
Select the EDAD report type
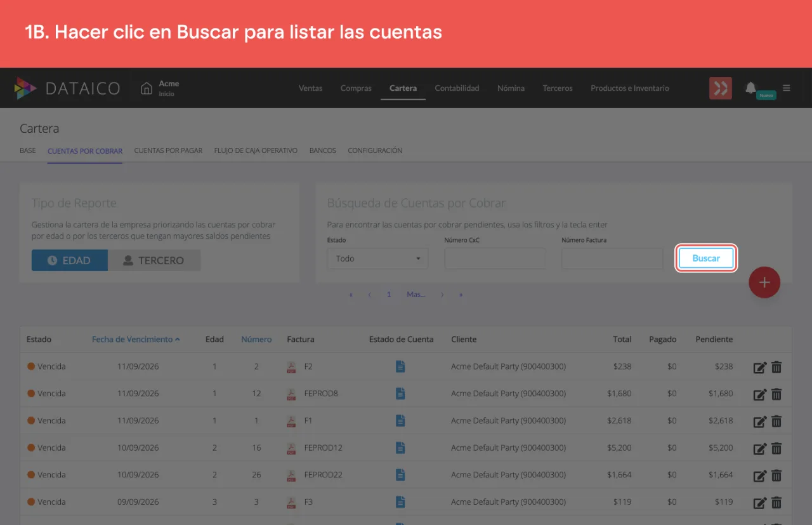pos(70,260)
